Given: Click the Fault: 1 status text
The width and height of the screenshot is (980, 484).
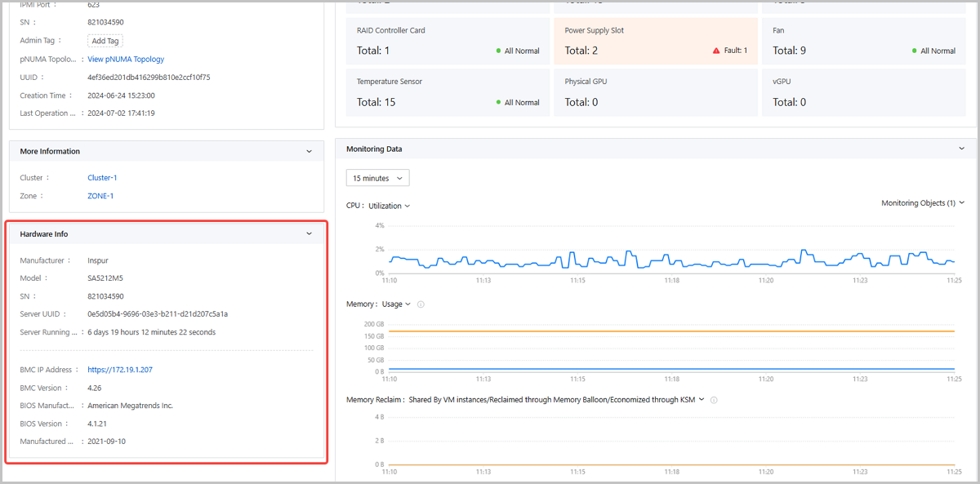Looking at the screenshot, I should 736,51.
